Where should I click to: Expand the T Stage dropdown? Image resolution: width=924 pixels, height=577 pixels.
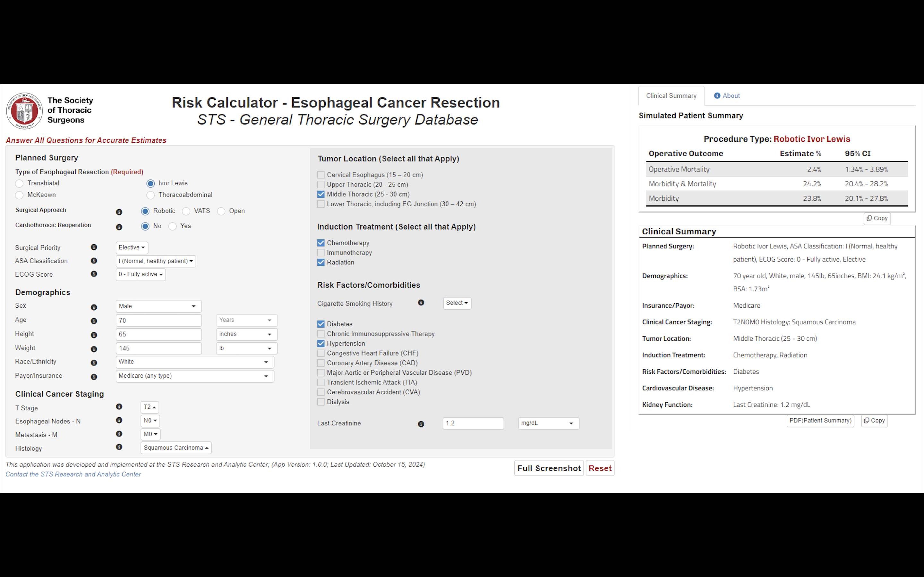(x=150, y=407)
